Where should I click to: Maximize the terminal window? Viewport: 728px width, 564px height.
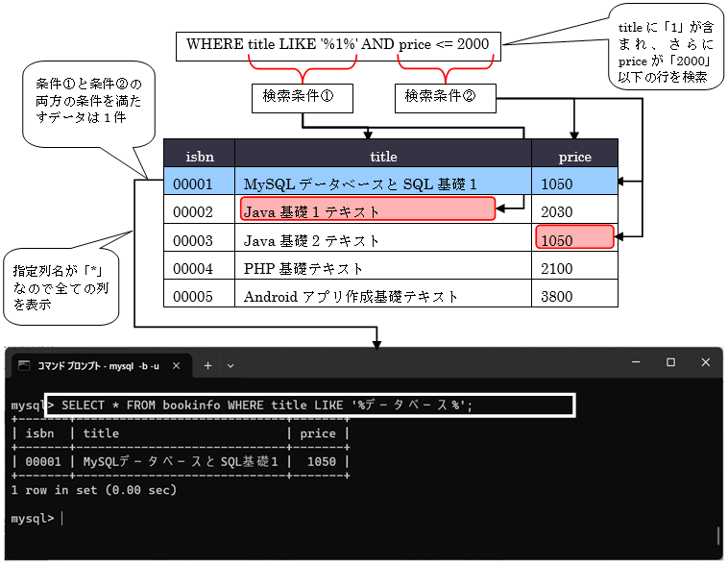pos(670,362)
